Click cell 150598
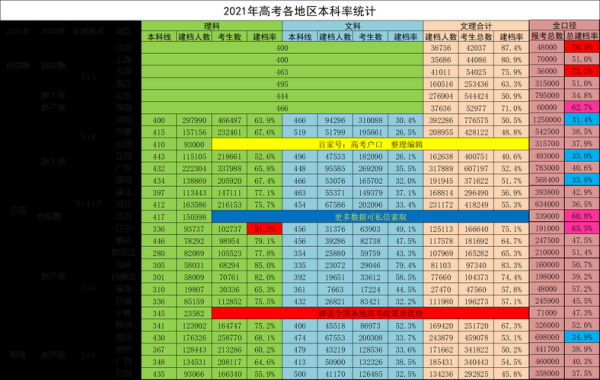The image size is (600, 380). 194,217
